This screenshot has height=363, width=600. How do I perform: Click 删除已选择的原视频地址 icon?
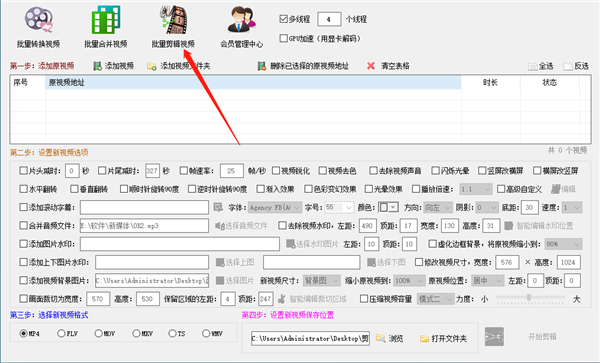[x=262, y=66]
